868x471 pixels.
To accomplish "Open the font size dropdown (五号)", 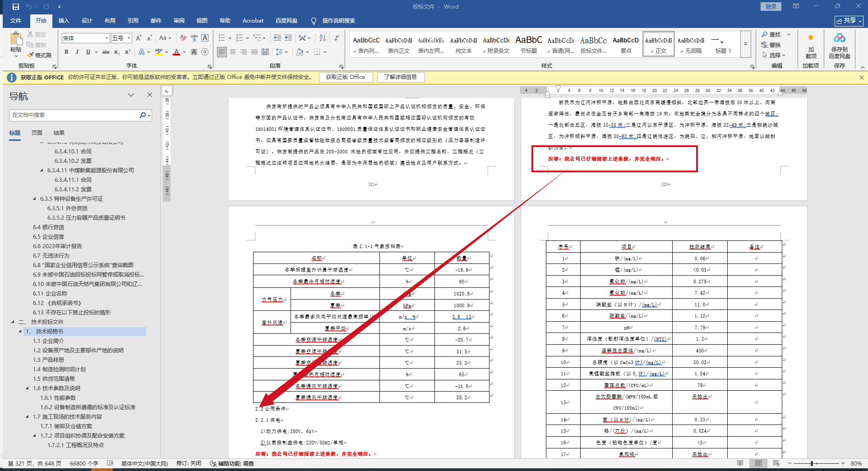I will pos(129,38).
